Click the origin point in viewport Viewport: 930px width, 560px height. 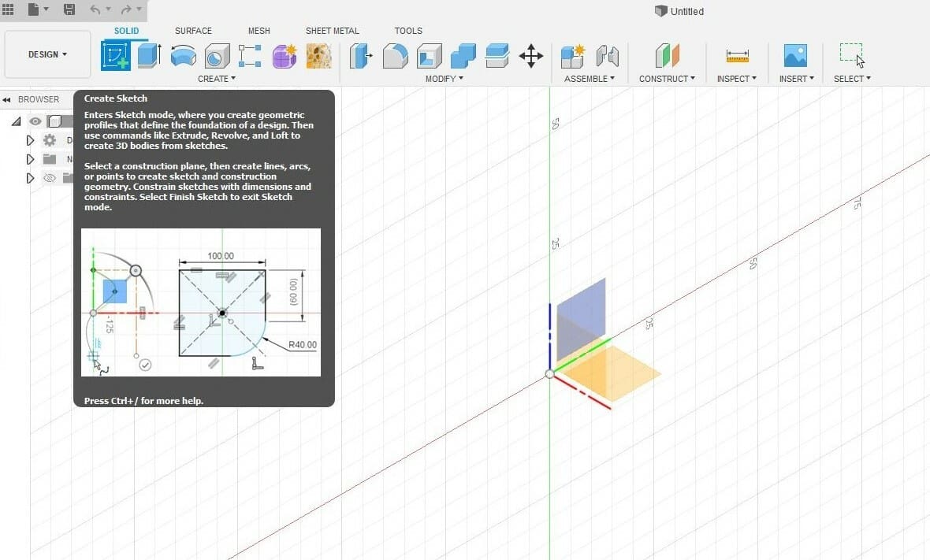[549, 374]
